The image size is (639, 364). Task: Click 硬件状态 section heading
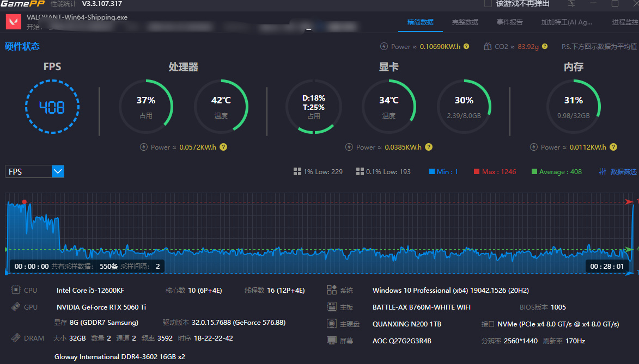22,46
